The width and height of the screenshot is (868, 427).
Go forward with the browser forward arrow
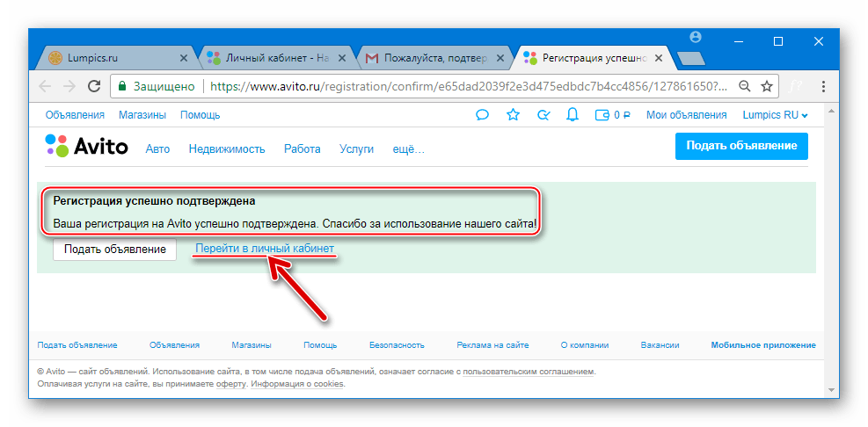tap(69, 86)
